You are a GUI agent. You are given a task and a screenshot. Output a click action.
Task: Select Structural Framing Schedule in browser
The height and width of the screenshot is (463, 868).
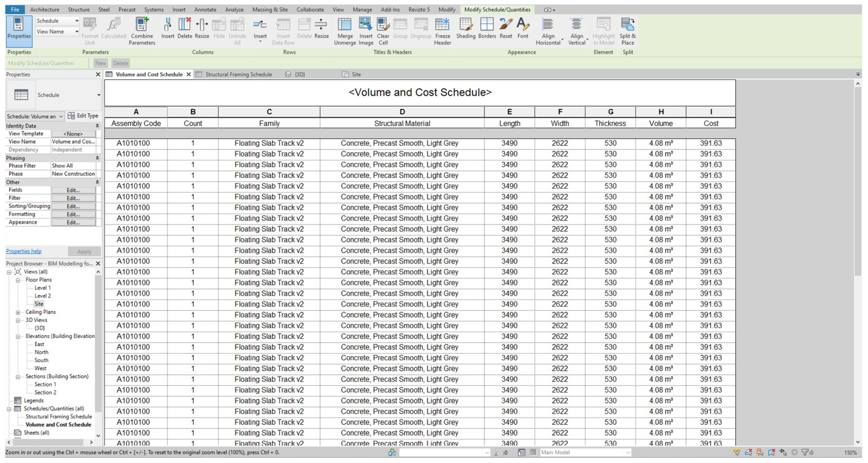(x=59, y=416)
